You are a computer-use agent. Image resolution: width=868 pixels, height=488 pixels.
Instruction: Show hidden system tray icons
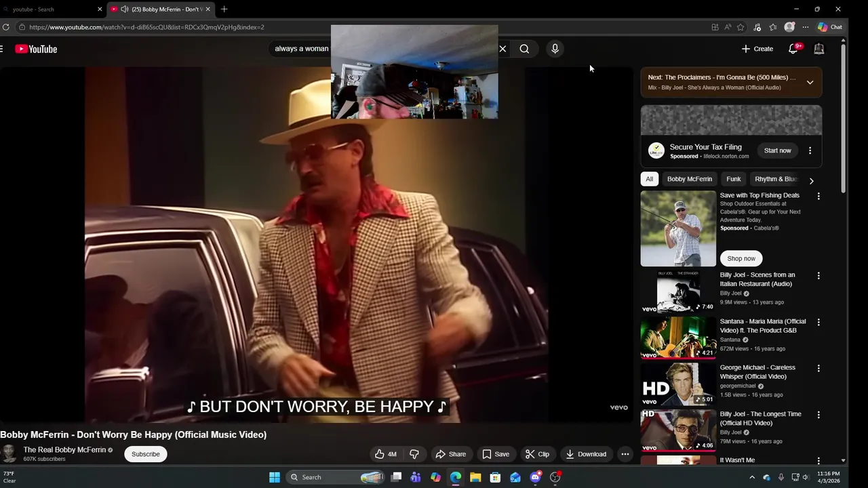751,477
